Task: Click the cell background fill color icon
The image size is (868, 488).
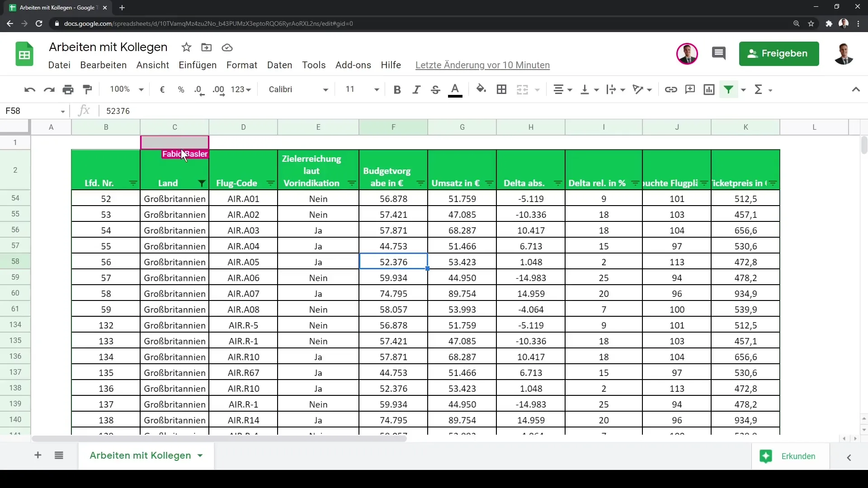Action: pos(481,89)
